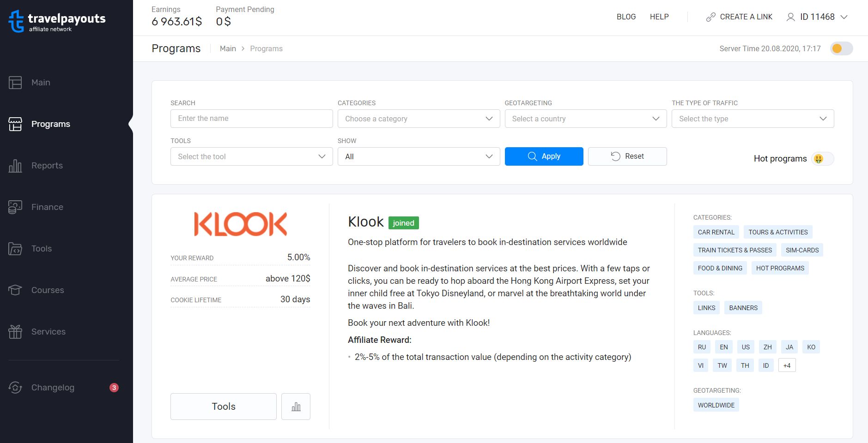Open the Reports bar chart sidebar icon
The width and height of the screenshot is (868, 443).
coord(15,166)
